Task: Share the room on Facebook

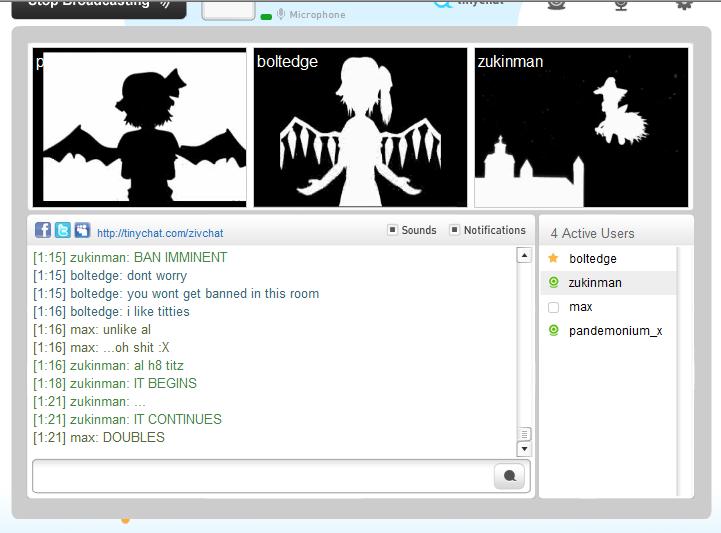Action: coord(43,229)
